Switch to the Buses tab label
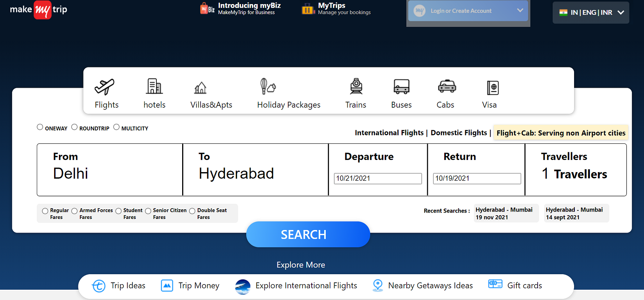This screenshot has height=300, width=644. 401,105
